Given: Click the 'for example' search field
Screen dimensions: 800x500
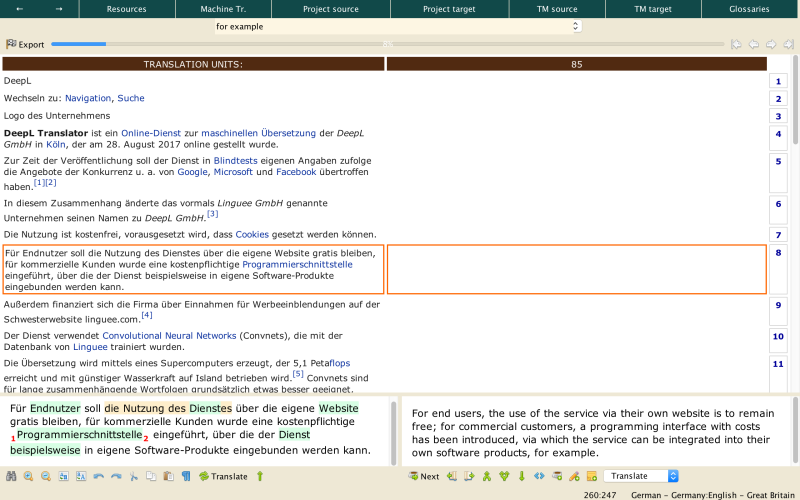Looking at the screenshot, I should click(x=392, y=26).
